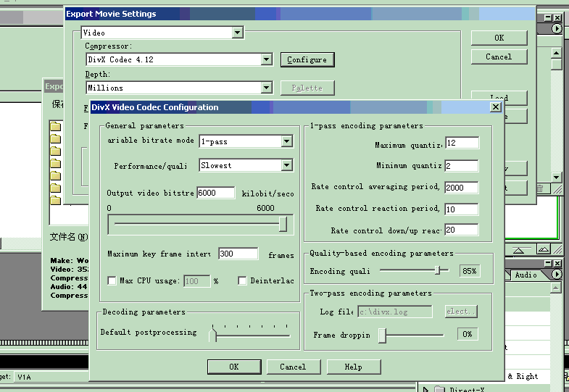This screenshot has height=392, width=569.
Task: Click Cancel in Export Movie Settings
Action: tap(499, 57)
